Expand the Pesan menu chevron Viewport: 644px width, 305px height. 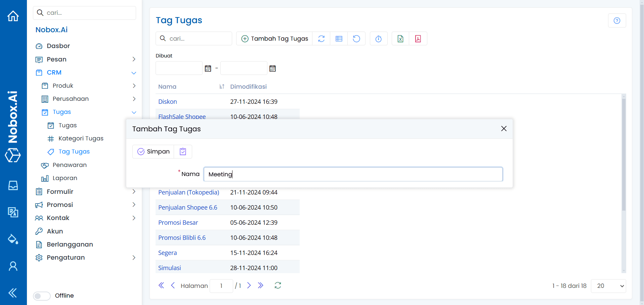coord(134,59)
